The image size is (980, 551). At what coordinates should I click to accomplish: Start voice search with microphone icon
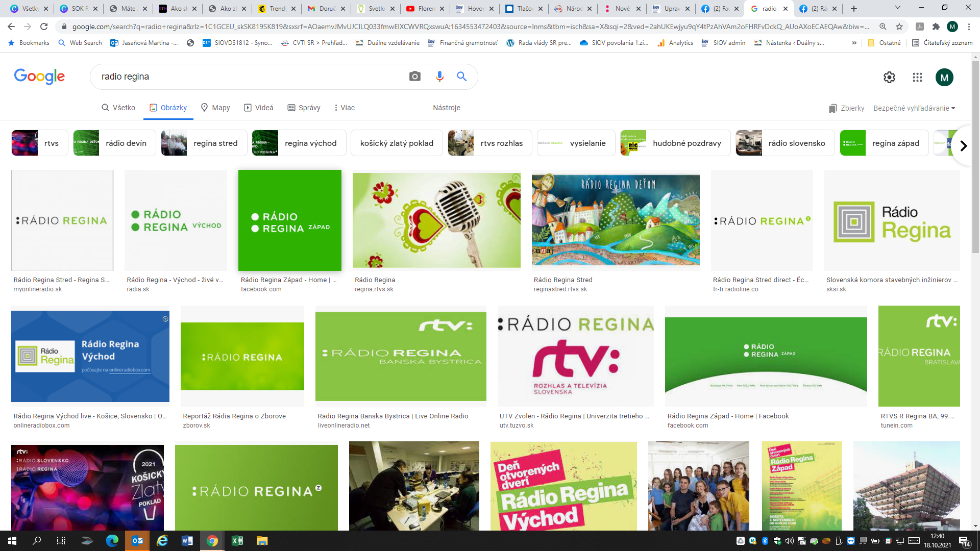point(439,77)
